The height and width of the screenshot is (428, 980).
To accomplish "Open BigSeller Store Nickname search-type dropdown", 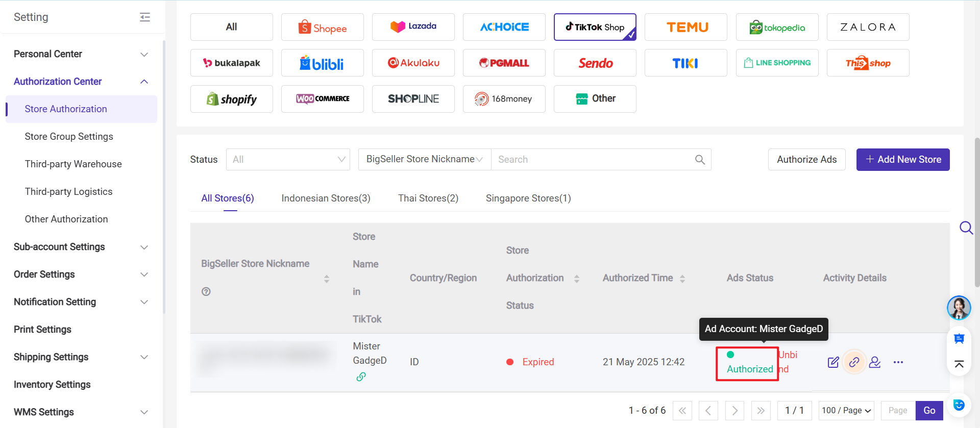I will pos(425,160).
